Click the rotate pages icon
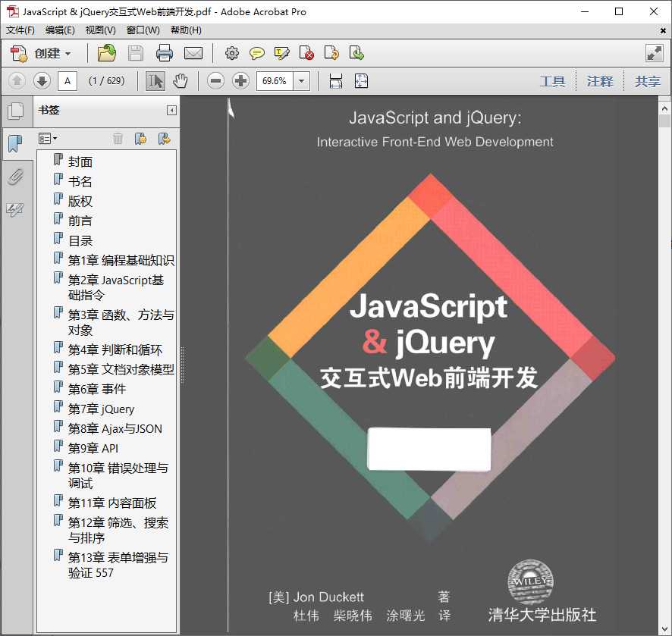Viewport: 672px width, 636px height. [331, 54]
